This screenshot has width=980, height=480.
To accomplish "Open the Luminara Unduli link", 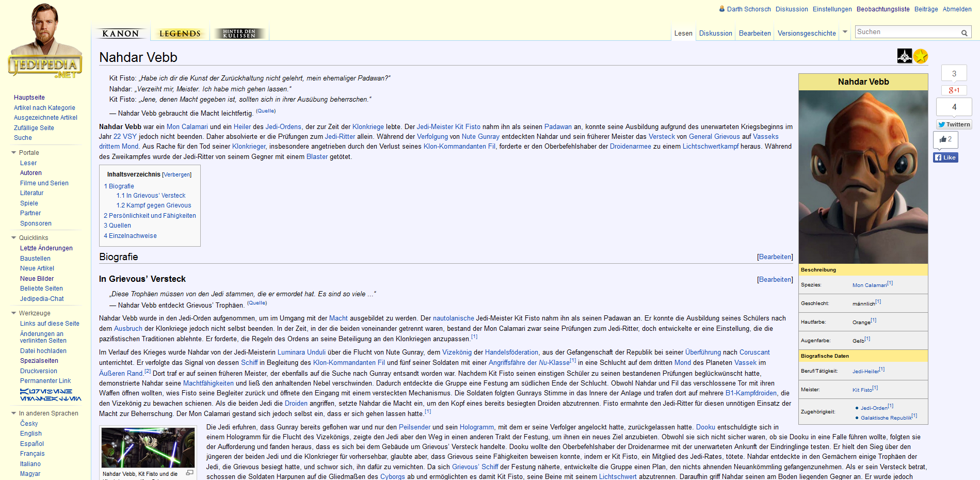I will tap(301, 353).
